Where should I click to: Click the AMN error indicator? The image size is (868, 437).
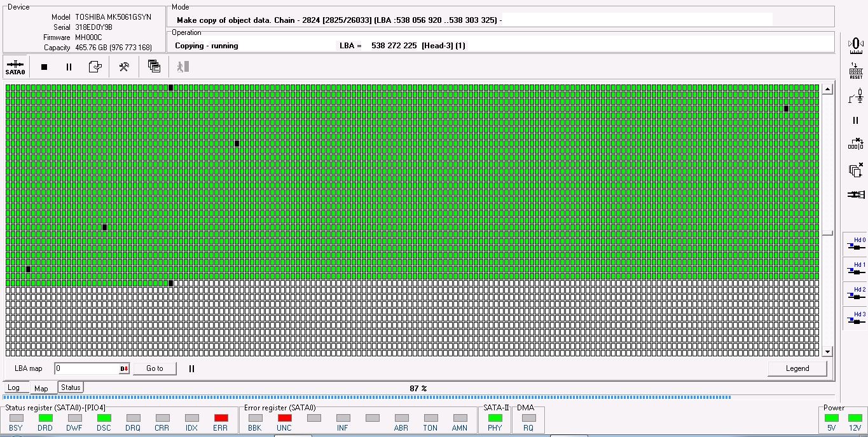[x=460, y=418]
